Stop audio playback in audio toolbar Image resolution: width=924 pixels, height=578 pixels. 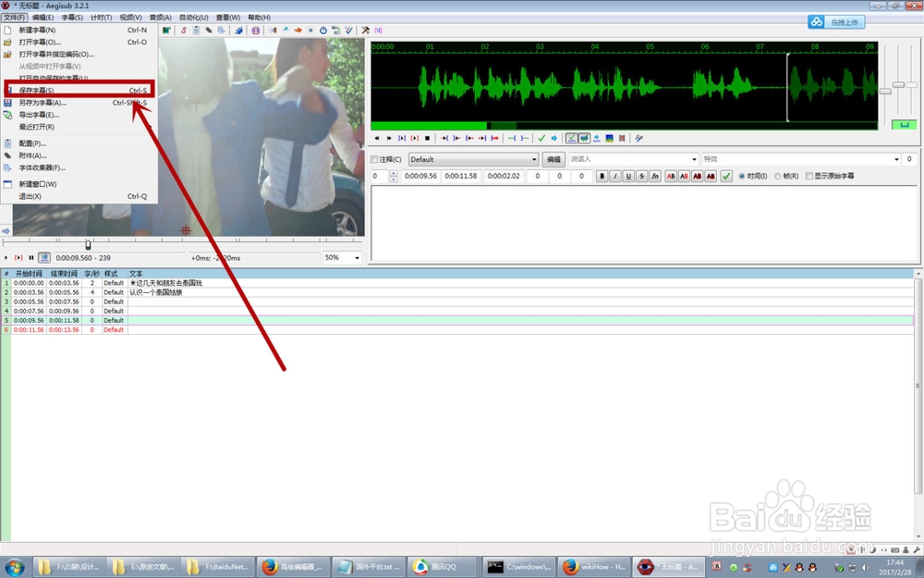[x=427, y=138]
